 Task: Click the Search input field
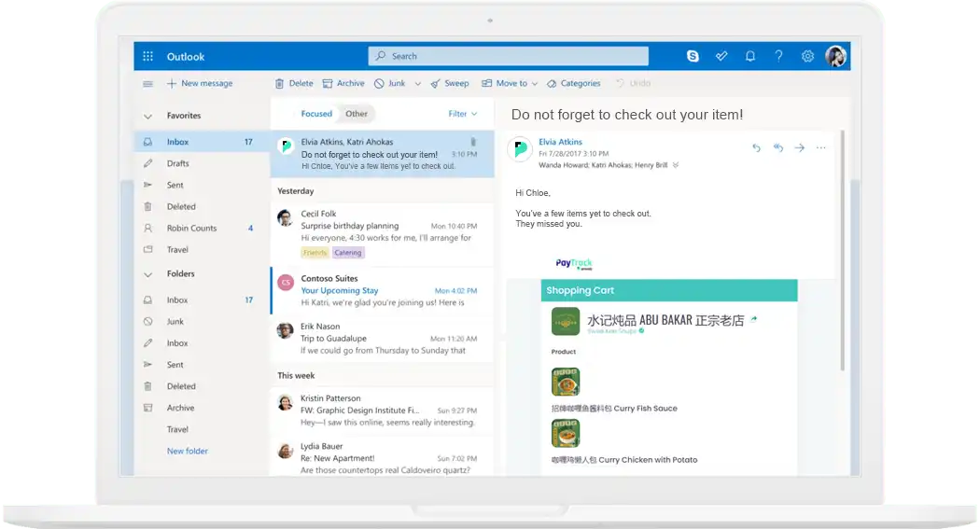508,56
